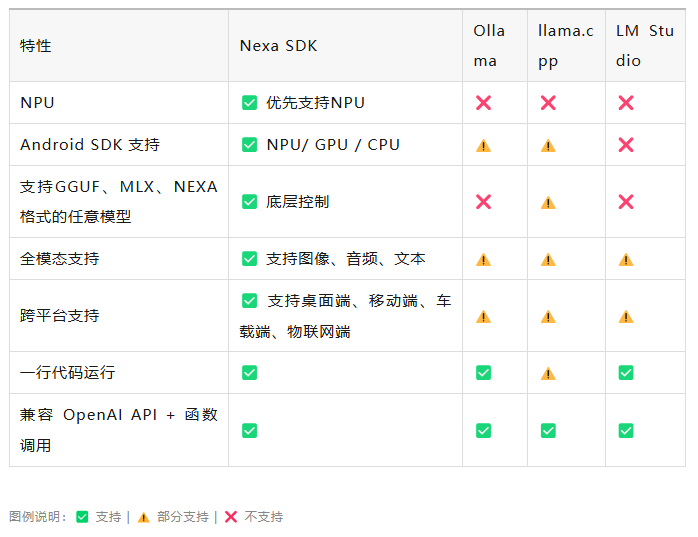Click the 特性 column header
Screen dimensions: 698x537
pyautogui.click(x=36, y=46)
